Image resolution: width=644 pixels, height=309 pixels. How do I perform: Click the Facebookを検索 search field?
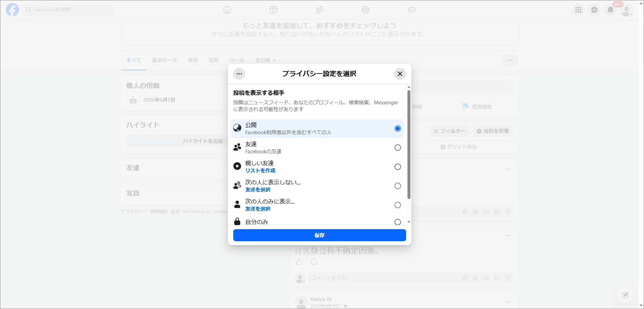tap(69, 10)
